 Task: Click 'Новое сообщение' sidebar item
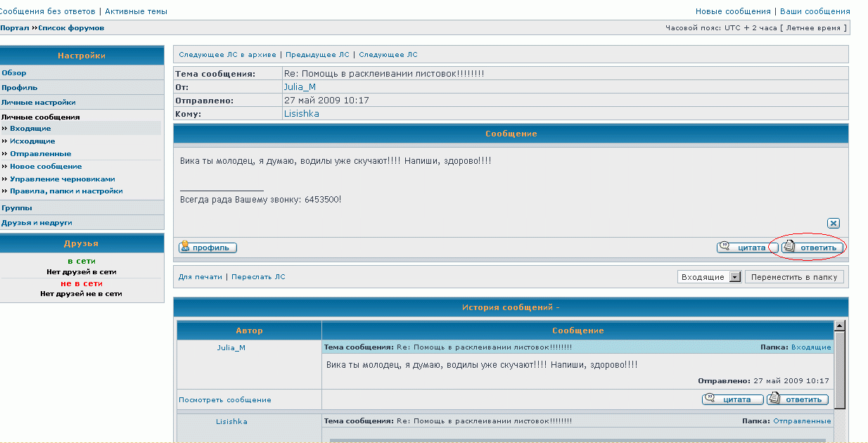(46, 167)
